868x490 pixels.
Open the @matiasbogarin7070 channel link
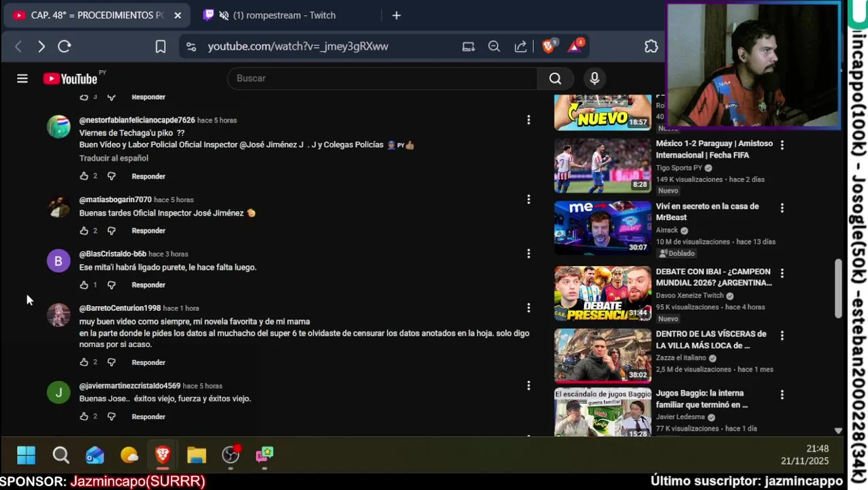click(115, 199)
